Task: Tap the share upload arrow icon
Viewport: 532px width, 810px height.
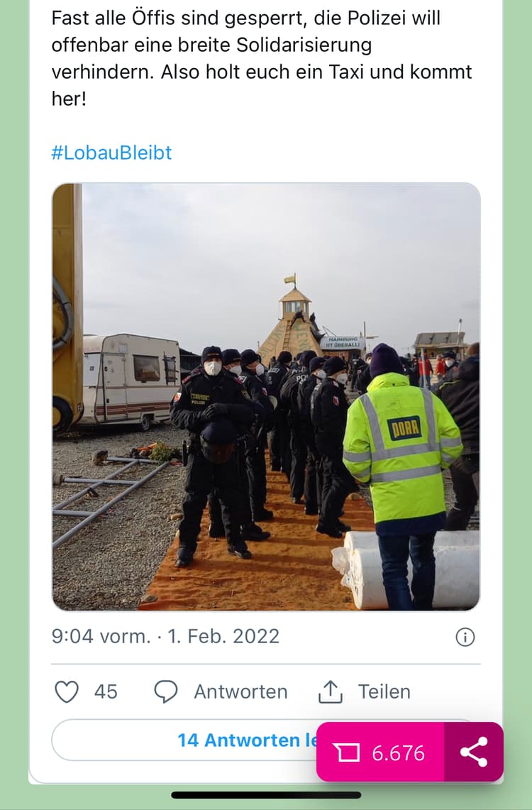Action: [331, 691]
